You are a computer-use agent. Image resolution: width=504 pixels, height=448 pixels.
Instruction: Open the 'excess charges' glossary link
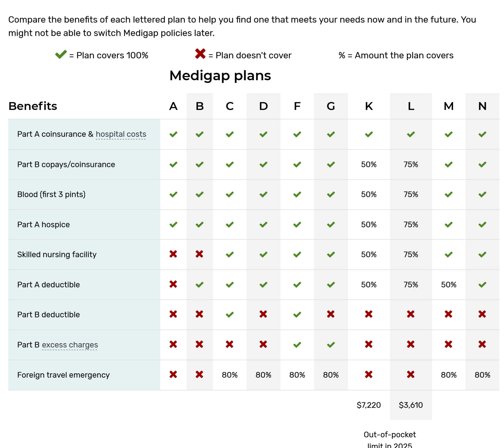(x=70, y=345)
